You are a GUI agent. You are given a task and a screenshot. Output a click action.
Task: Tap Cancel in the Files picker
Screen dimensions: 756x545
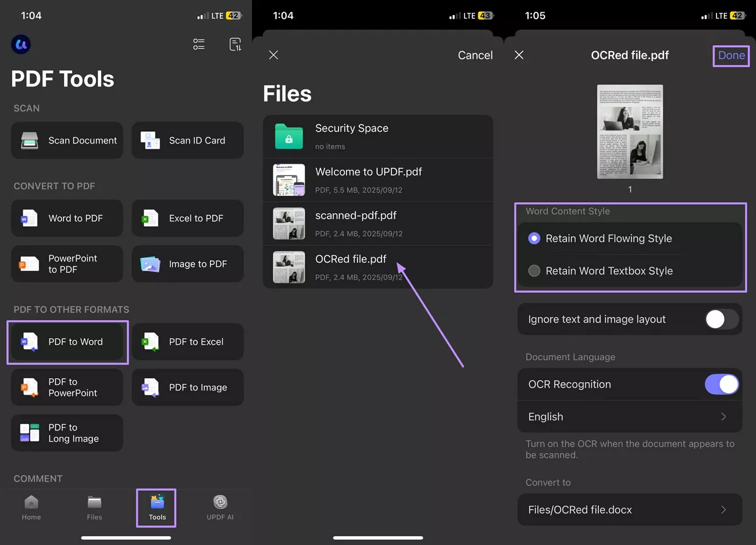click(475, 55)
